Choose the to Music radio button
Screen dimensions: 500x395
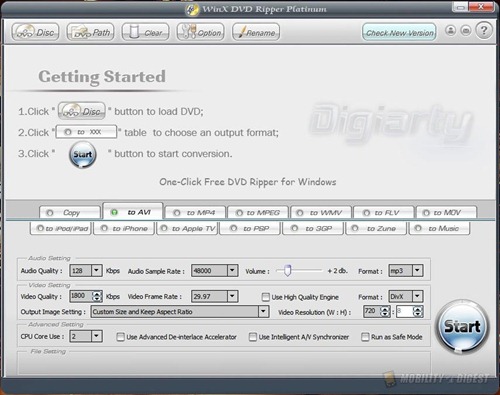[x=418, y=228]
